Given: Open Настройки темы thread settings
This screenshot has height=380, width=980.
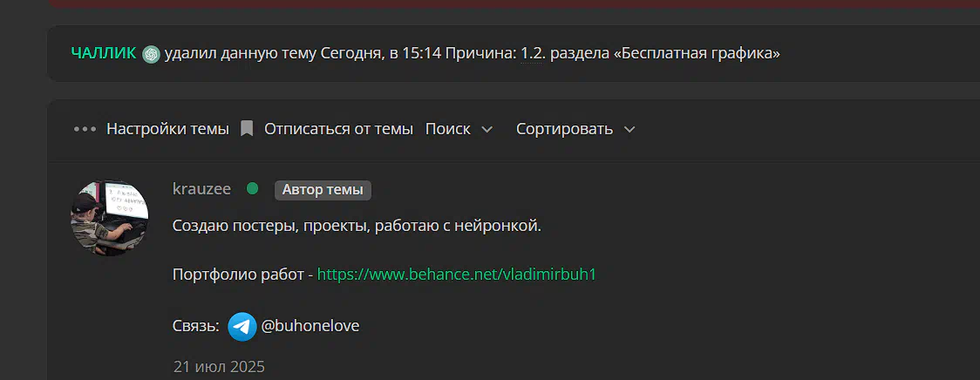Looking at the screenshot, I should click(167, 129).
